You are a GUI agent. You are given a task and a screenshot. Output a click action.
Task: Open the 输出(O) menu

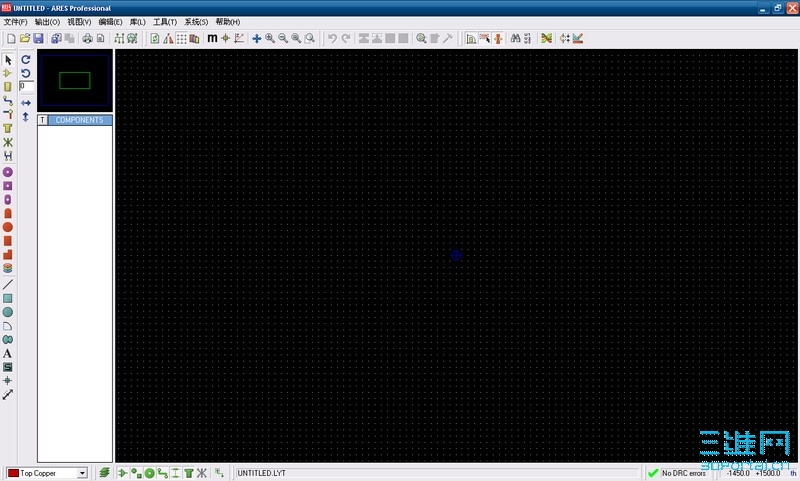(47, 22)
